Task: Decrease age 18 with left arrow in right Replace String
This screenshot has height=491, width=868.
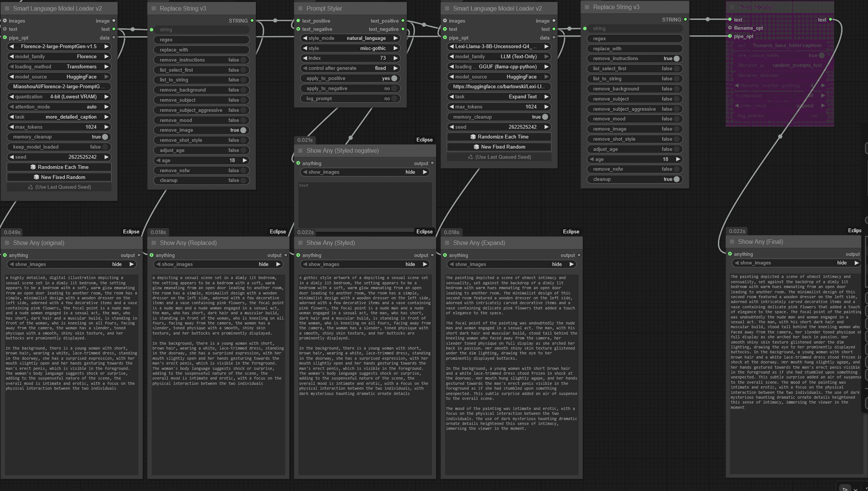Action: pos(592,159)
